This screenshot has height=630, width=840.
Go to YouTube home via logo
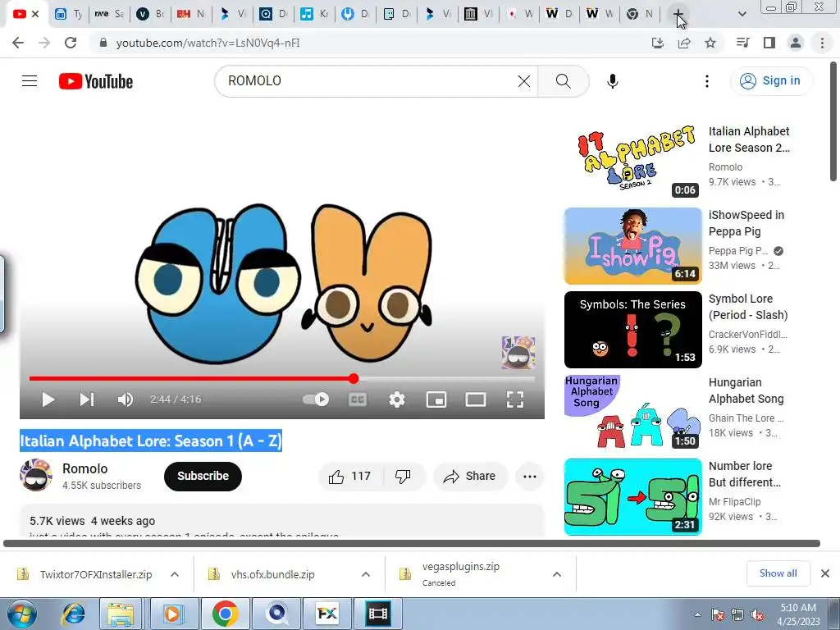tap(96, 81)
